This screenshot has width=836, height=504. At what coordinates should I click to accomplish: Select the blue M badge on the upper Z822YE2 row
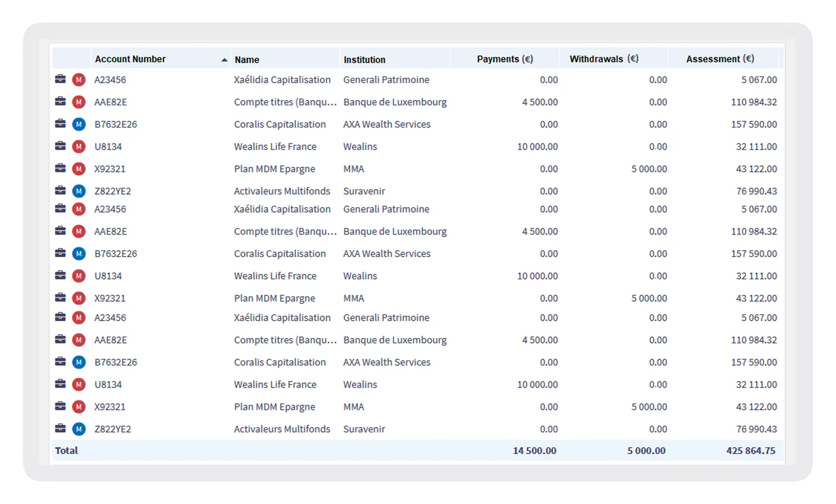pyautogui.click(x=79, y=191)
